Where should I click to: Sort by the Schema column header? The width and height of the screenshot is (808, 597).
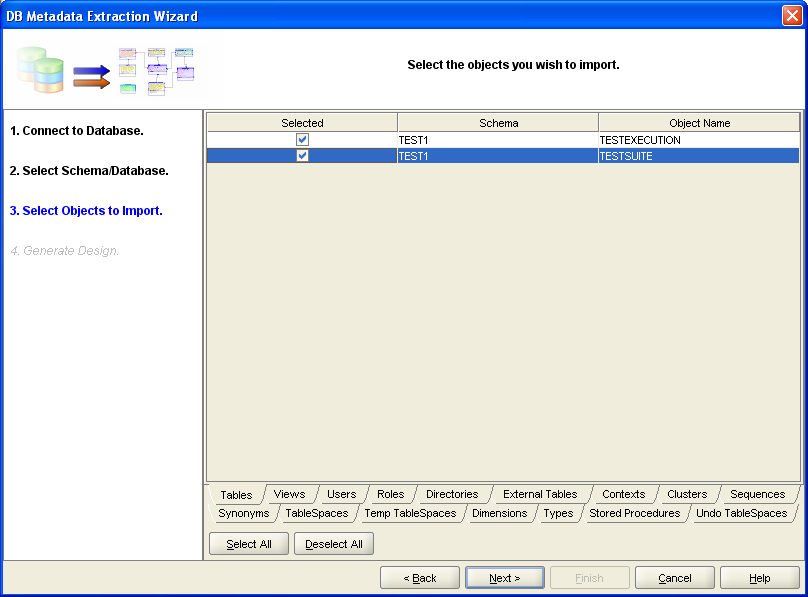click(x=498, y=123)
